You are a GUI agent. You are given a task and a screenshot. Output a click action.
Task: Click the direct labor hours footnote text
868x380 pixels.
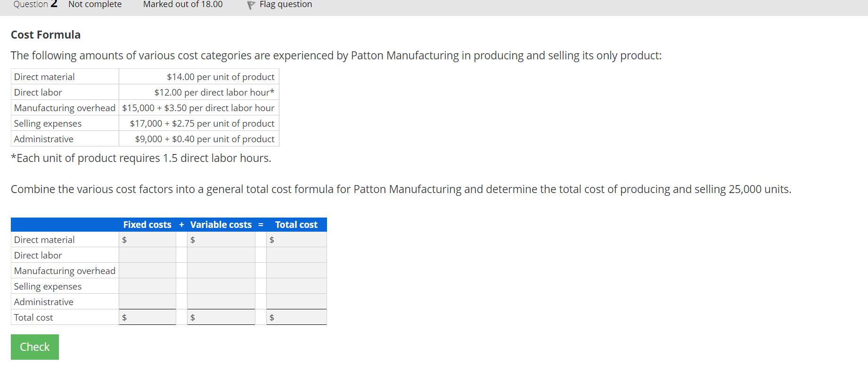click(x=141, y=158)
